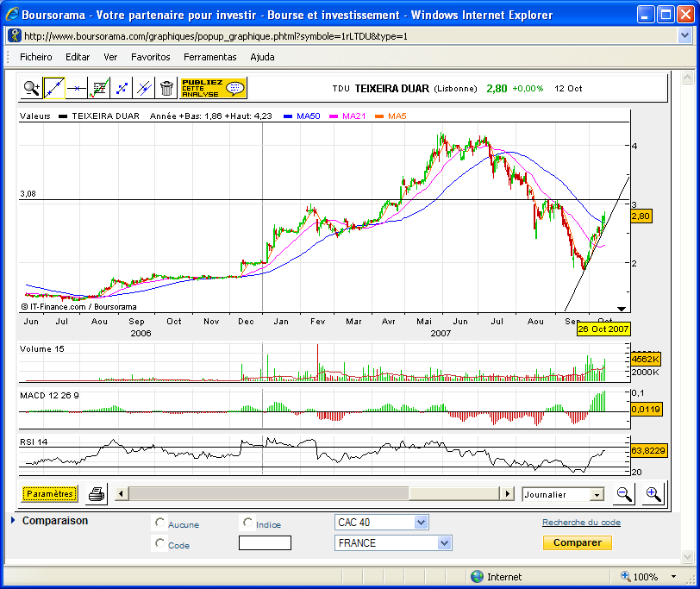
Task: Select the delete single line tool
Action: point(141,87)
